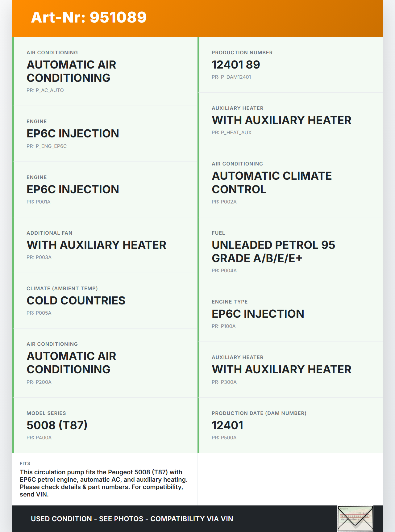
Task: Click the production number 12401 89 value
Action: click(236, 65)
